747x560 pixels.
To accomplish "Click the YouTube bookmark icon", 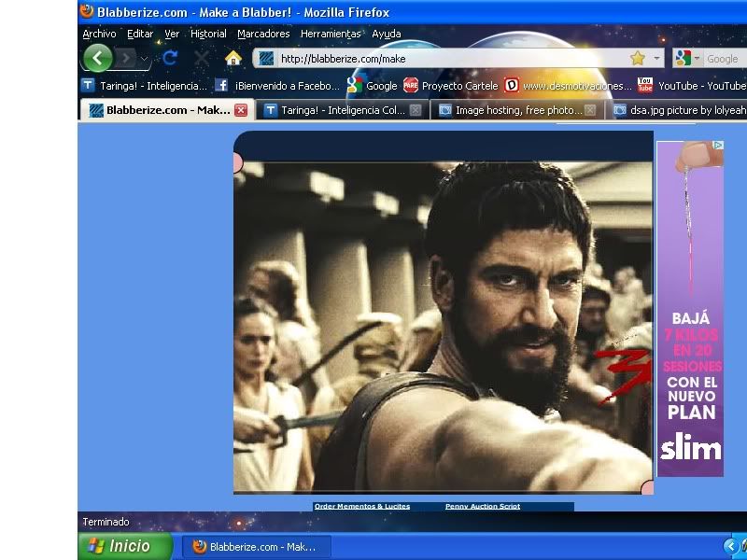I will pyautogui.click(x=645, y=85).
